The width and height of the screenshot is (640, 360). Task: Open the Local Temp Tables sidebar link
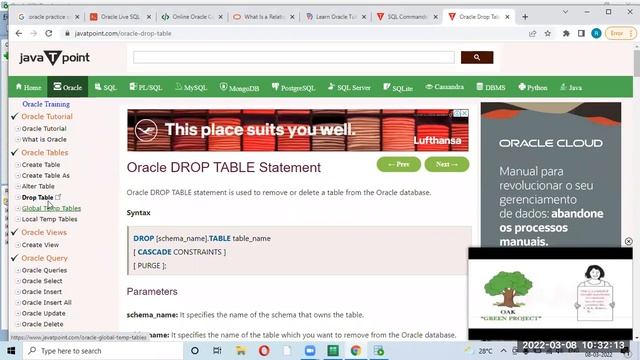pos(49,219)
